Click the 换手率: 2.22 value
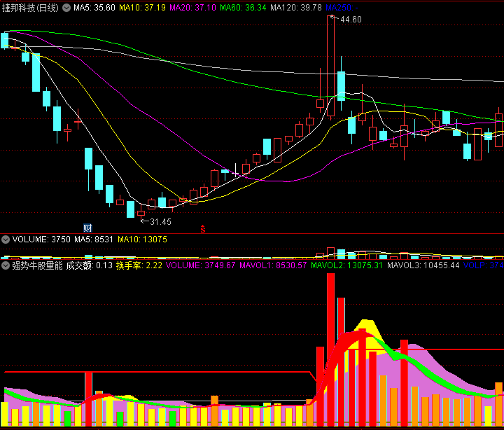 (139, 265)
